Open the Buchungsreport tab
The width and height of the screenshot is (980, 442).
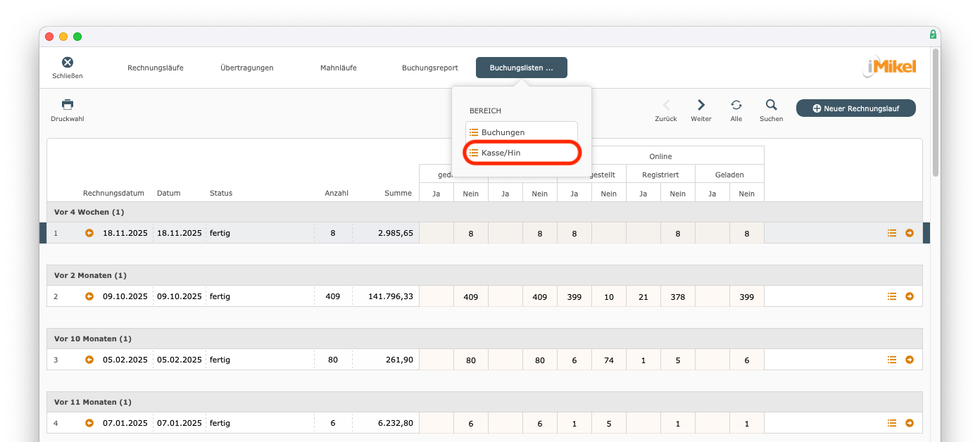click(429, 68)
